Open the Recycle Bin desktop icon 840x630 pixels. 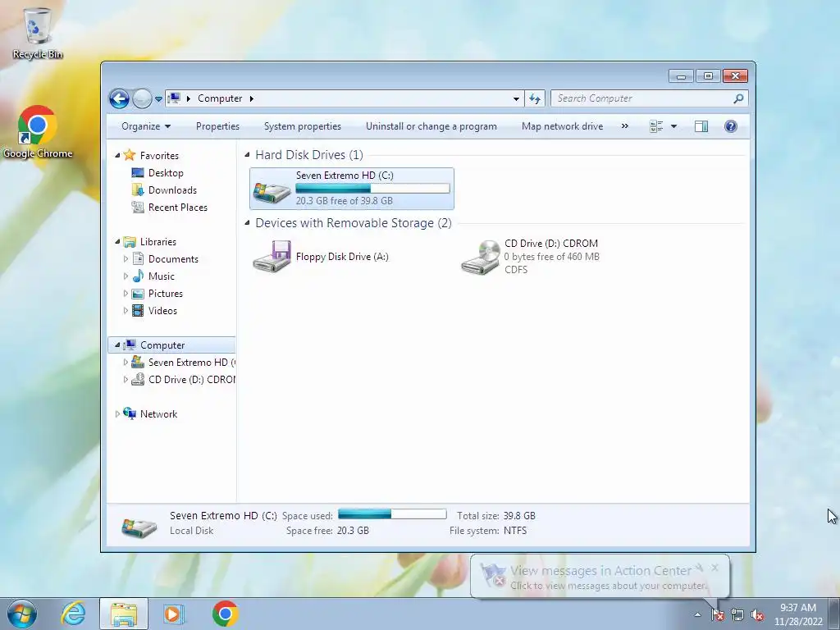pos(38,33)
